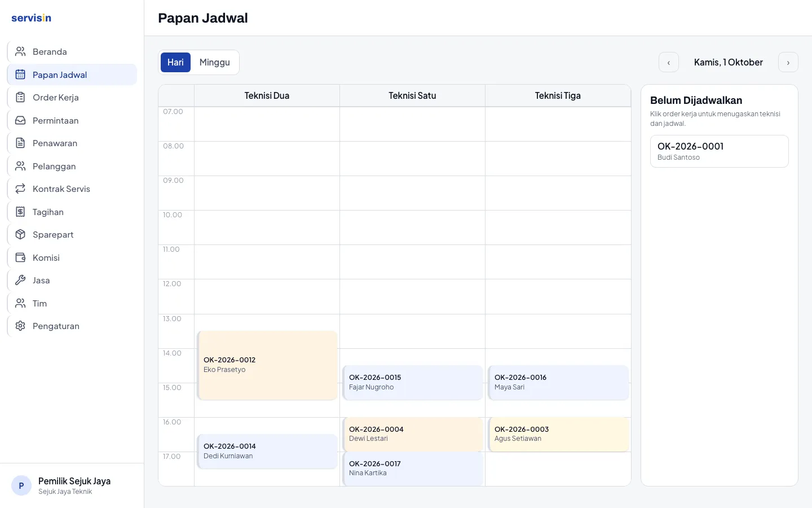Go to the next day
This screenshot has height=508, width=812.
coord(788,62)
